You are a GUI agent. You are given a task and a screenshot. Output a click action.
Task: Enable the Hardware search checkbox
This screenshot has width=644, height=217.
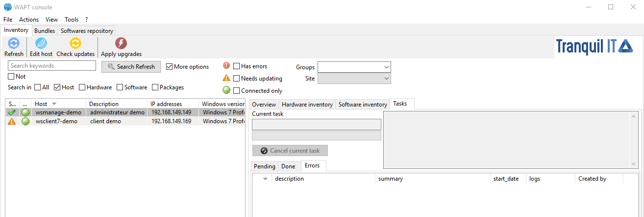82,87
